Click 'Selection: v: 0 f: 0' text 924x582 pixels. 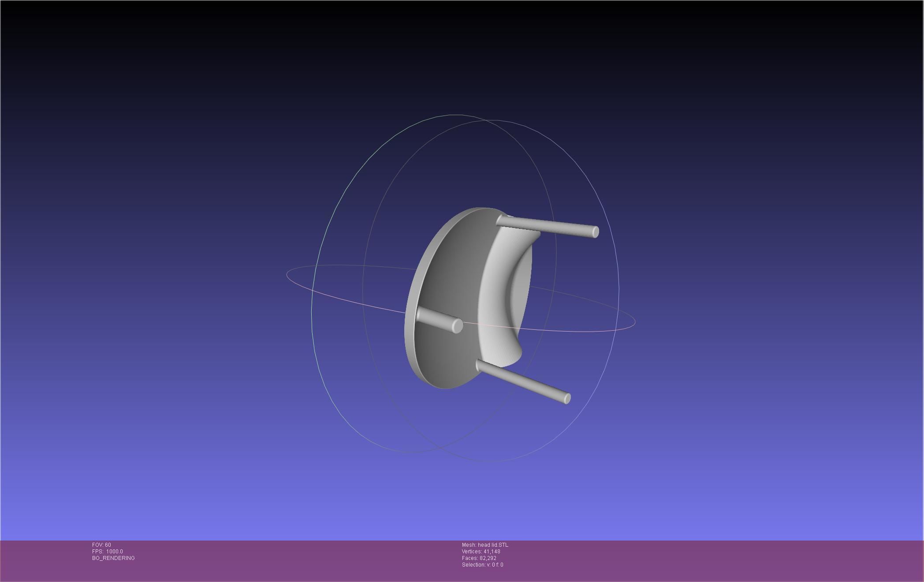click(x=483, y=565)
